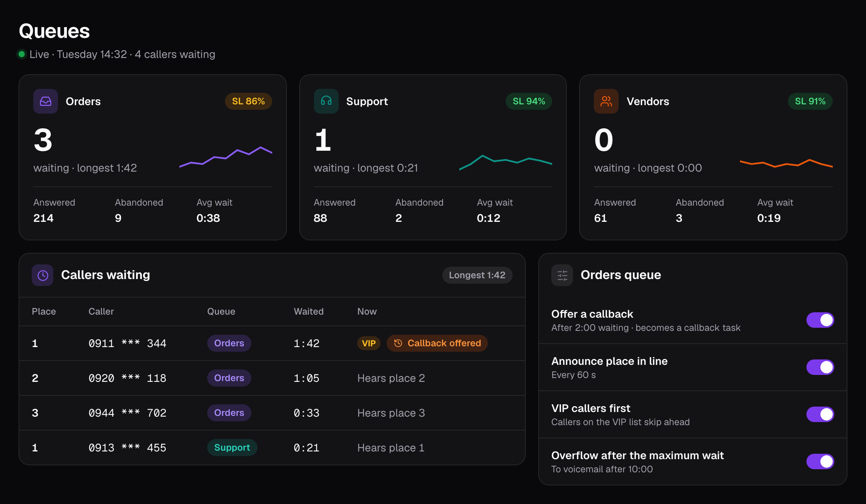
Task: Click the Orders queue inbox icon
Action: (46, 101)
